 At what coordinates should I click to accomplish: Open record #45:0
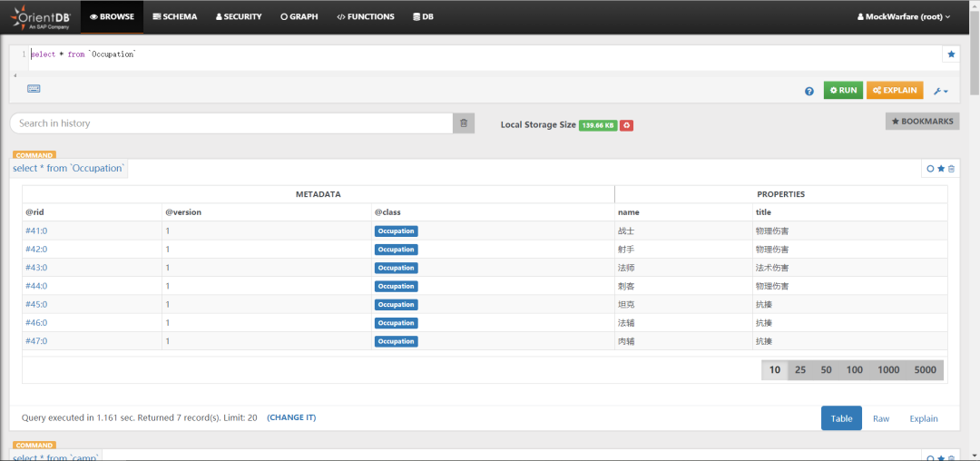coord(36,304)
